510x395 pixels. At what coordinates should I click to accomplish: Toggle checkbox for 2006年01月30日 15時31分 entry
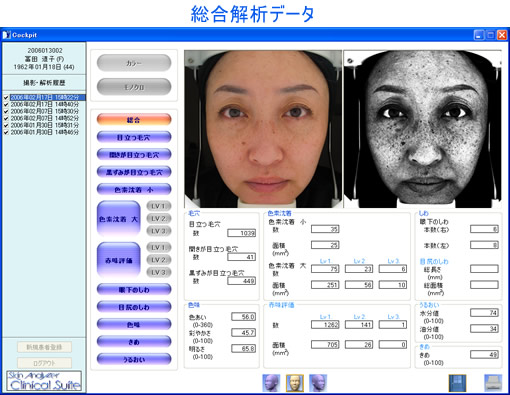pyautogui.click(x=6, y=125)
